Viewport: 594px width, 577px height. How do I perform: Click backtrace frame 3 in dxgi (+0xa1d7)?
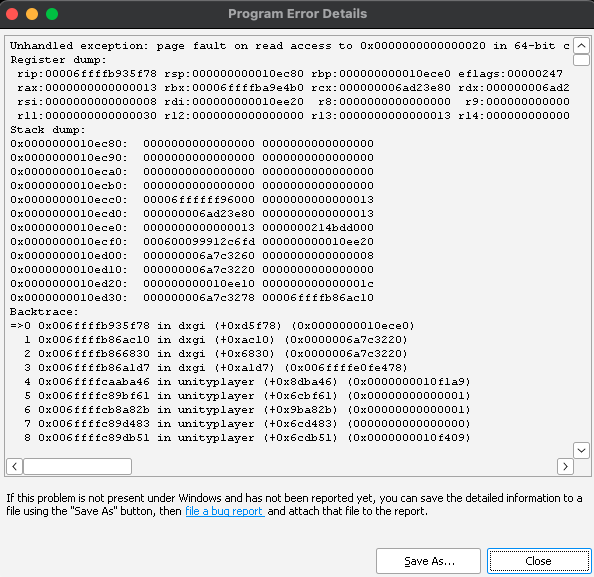tap(216, 368)
